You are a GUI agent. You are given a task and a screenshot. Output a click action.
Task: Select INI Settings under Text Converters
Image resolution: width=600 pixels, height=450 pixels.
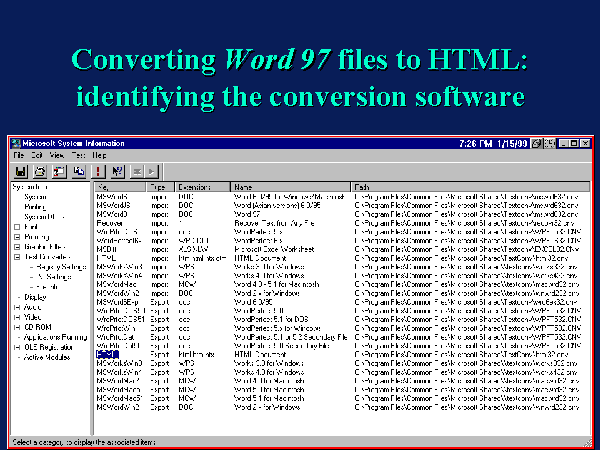(54, 277)
